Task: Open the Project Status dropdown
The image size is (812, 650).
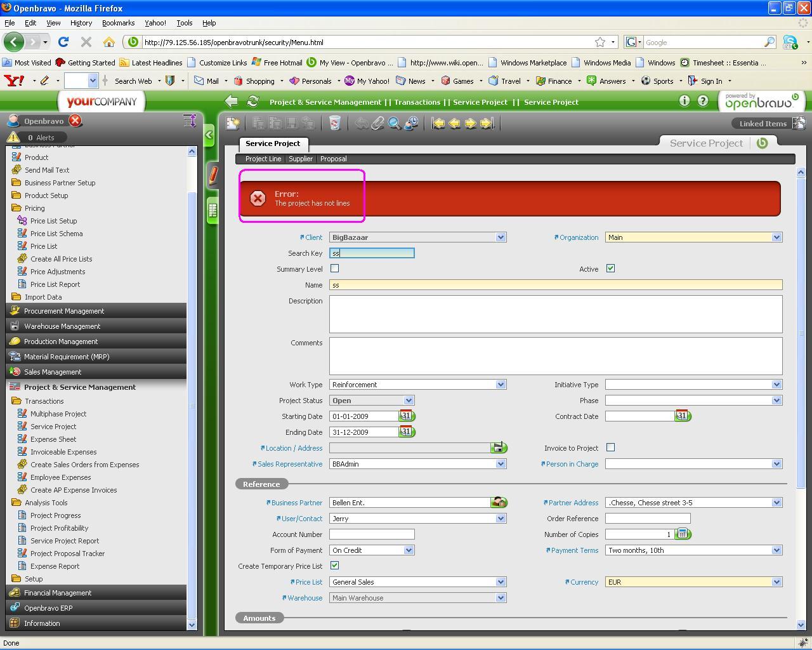Action: pos(409,401)
